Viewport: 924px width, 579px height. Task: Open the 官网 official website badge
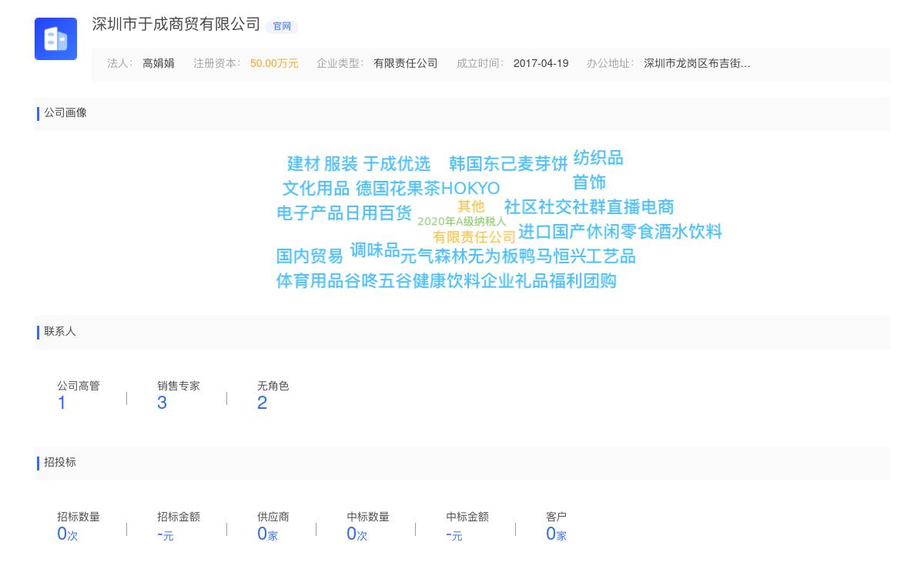coord(282,26)
